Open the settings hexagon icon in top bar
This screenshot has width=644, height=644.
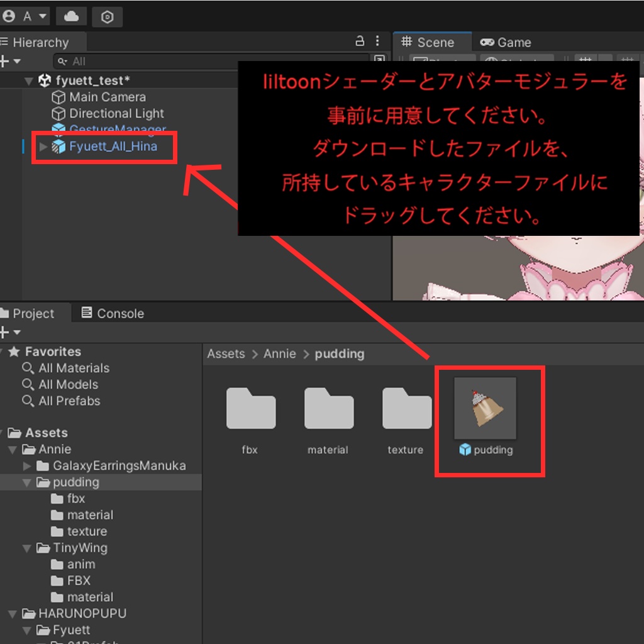pyautogui.click(x=107, y=17)
